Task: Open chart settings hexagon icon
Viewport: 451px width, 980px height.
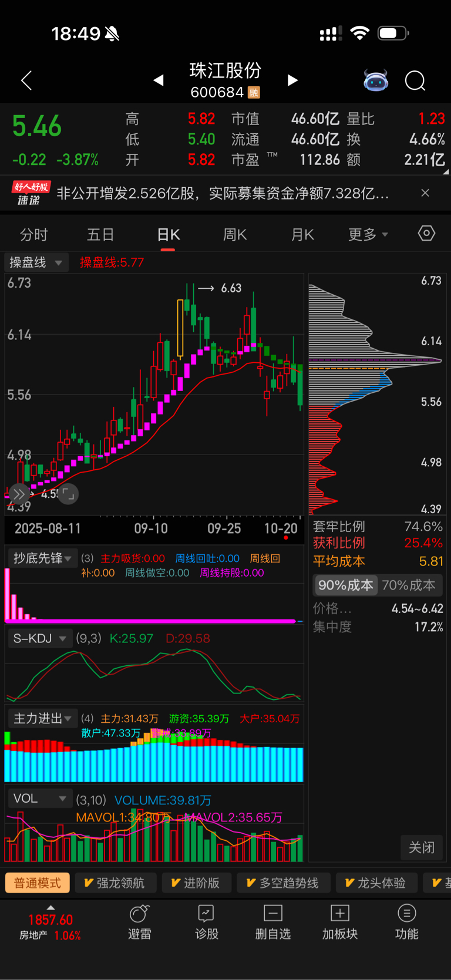Action: tap(426, 234)
